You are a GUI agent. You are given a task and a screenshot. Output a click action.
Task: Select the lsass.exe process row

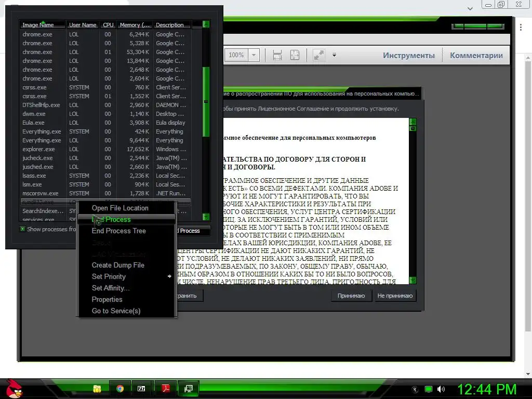[x=105, y=176]
